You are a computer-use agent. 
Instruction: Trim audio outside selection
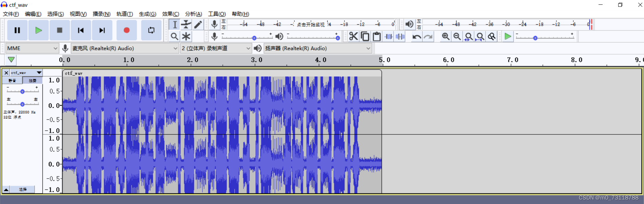(388, 36)
